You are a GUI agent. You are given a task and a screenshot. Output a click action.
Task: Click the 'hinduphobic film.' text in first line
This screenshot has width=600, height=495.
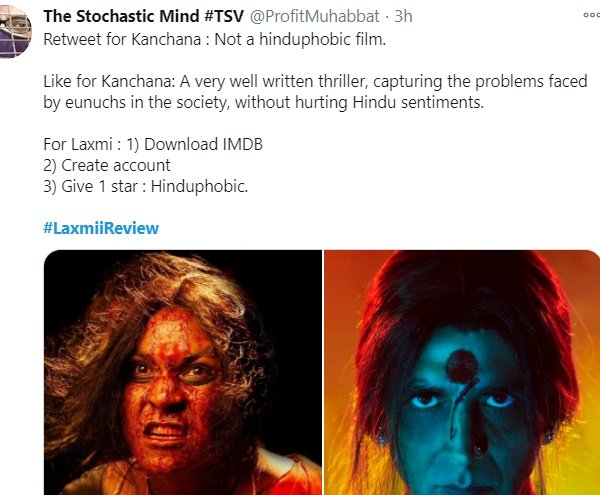pos(323,39)
